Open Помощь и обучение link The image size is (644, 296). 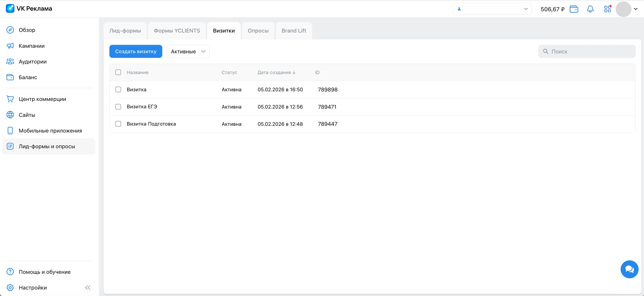tap(44, 272)
